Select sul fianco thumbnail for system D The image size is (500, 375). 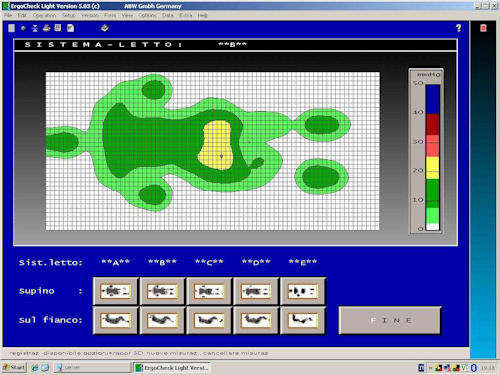tap(256, 320)
